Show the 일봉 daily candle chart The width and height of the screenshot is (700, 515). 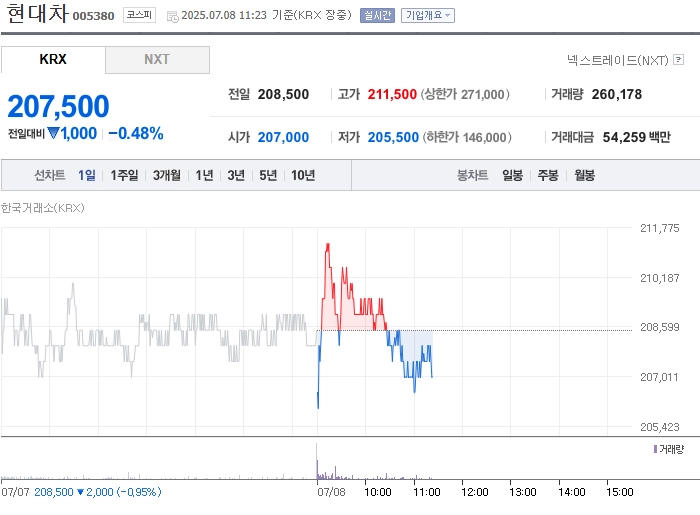[512, 175]
